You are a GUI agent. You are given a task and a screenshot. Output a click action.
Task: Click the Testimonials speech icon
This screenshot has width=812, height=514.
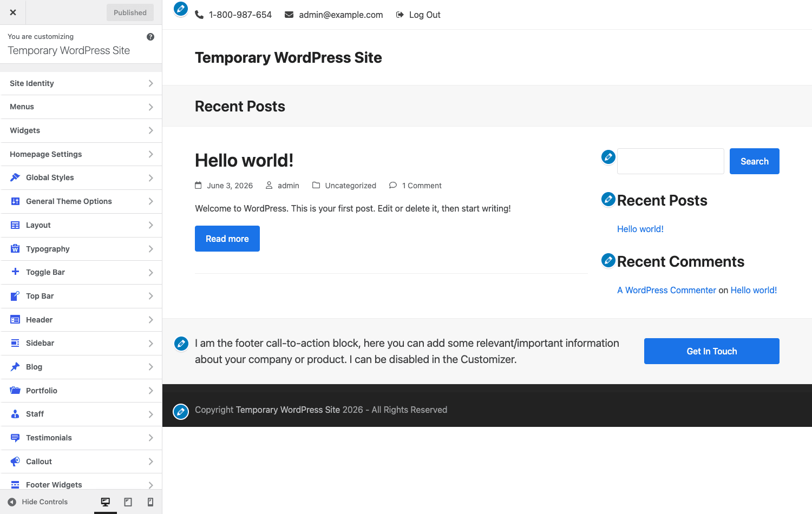[15, 438]
